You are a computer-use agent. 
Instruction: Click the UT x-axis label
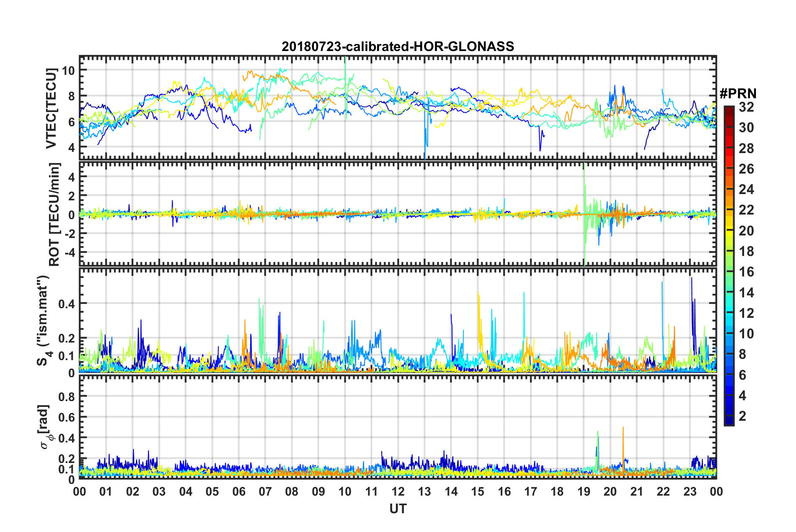click(398, 509)
